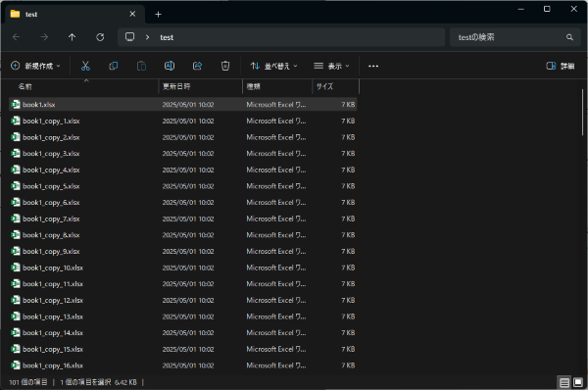Select file book1_copy_10.xlsx

point(183,268)
